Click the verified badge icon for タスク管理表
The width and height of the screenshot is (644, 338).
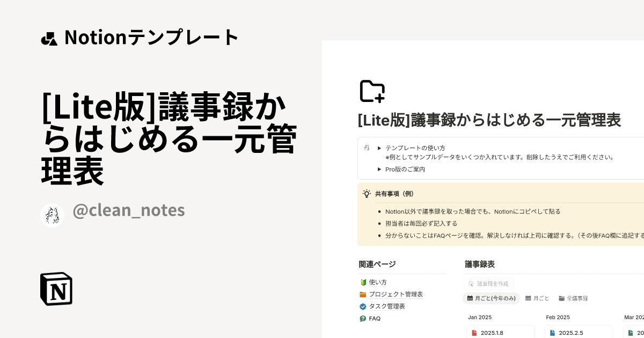coord(363,306)
